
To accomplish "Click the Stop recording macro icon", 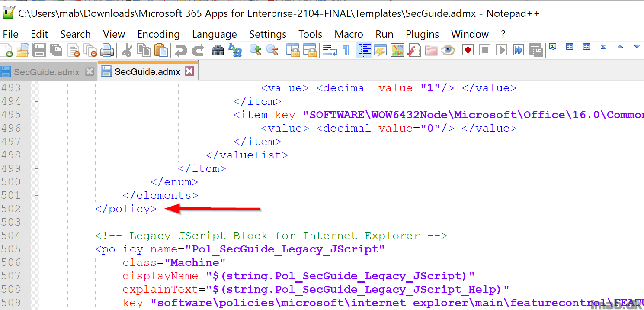I will click(x=485, y=50).
